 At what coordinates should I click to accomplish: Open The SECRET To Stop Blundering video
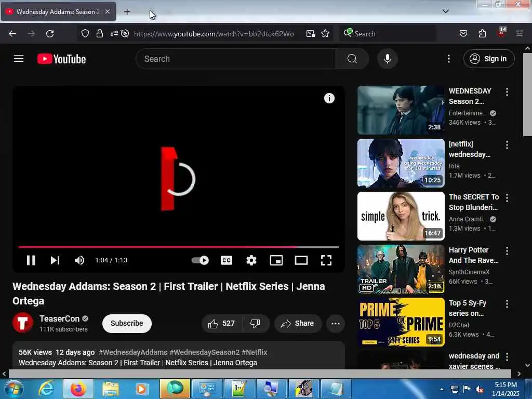[x=401, y=216]
